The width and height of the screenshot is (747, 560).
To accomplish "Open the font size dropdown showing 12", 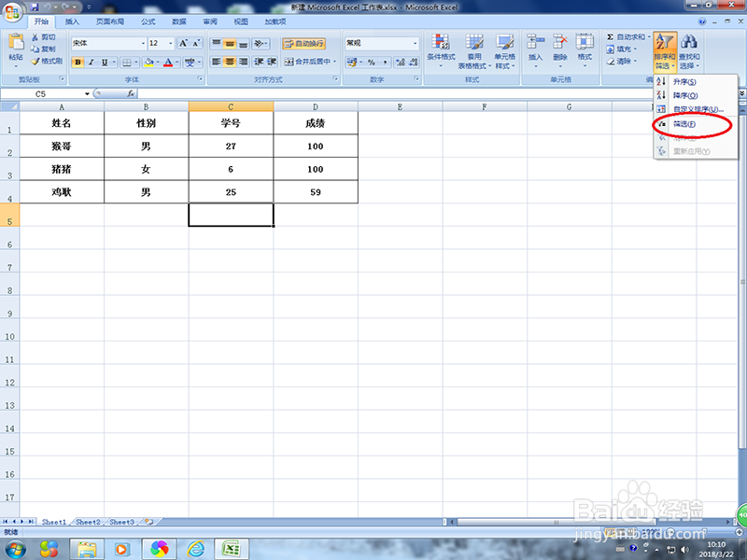I will pos(171,43).
